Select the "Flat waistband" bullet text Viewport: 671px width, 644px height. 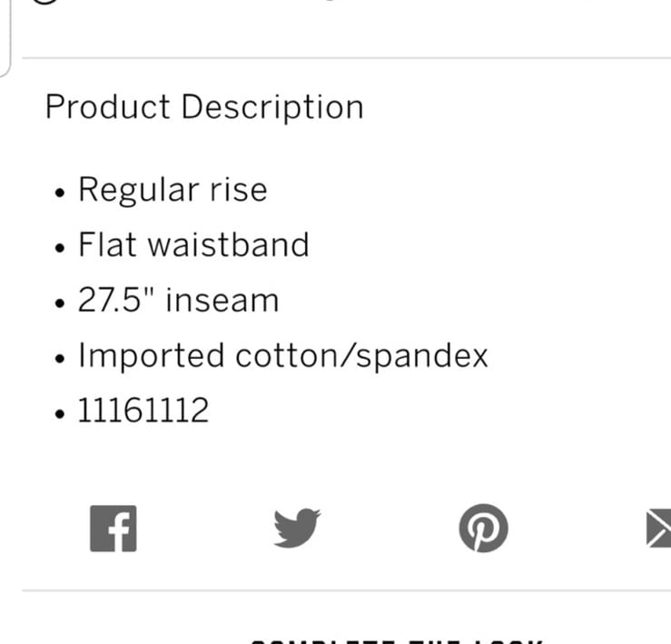pos(193,244)
